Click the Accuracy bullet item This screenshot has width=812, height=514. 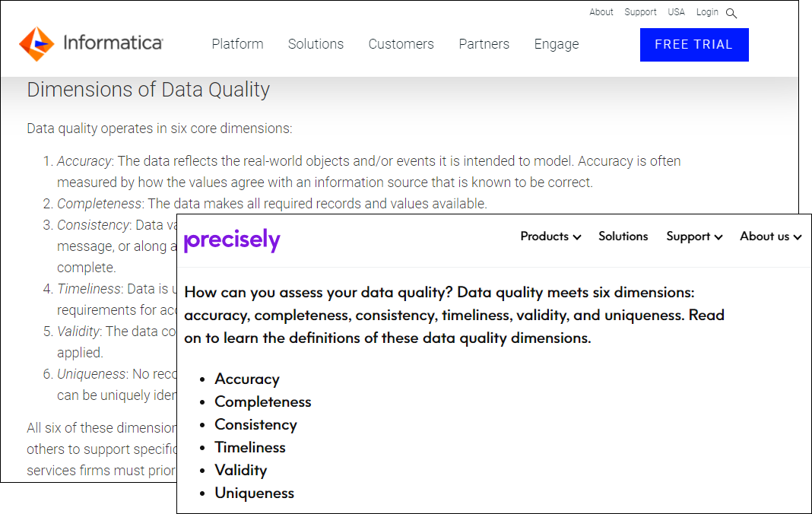(247, 379)
